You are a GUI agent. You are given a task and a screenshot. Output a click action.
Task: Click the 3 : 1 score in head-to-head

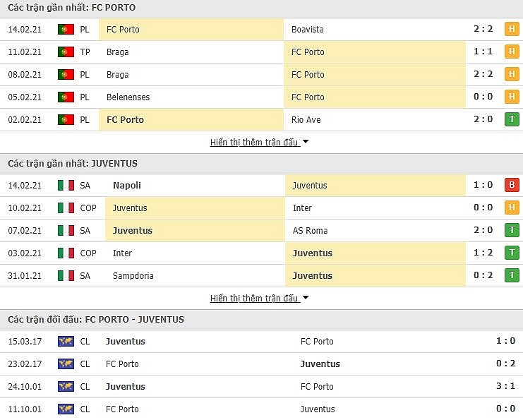(x=505, y=387)
